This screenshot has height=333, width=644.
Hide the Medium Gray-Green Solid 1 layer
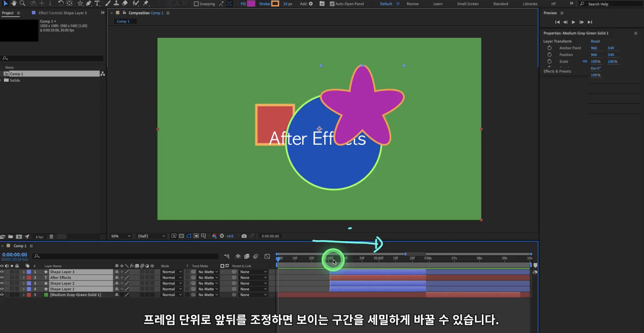(x=2, y=295)
